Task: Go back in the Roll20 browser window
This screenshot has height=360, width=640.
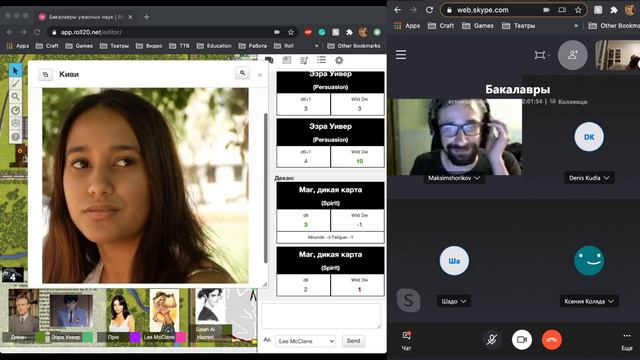Action: point(9,32)
